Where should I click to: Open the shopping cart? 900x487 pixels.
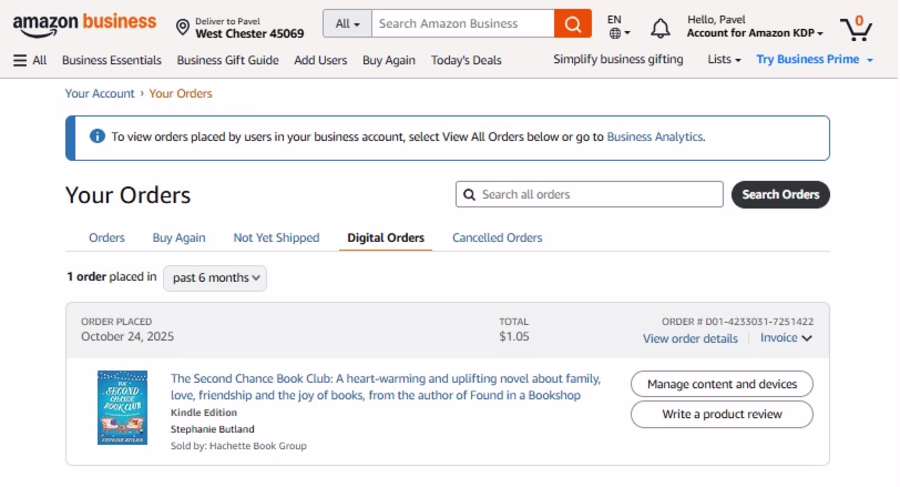point(856,26)
